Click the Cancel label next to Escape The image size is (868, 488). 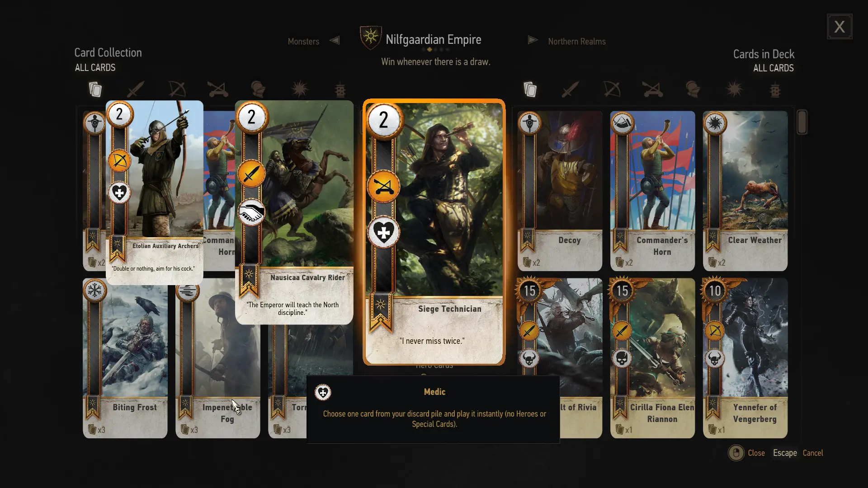(x=813, y=453)
